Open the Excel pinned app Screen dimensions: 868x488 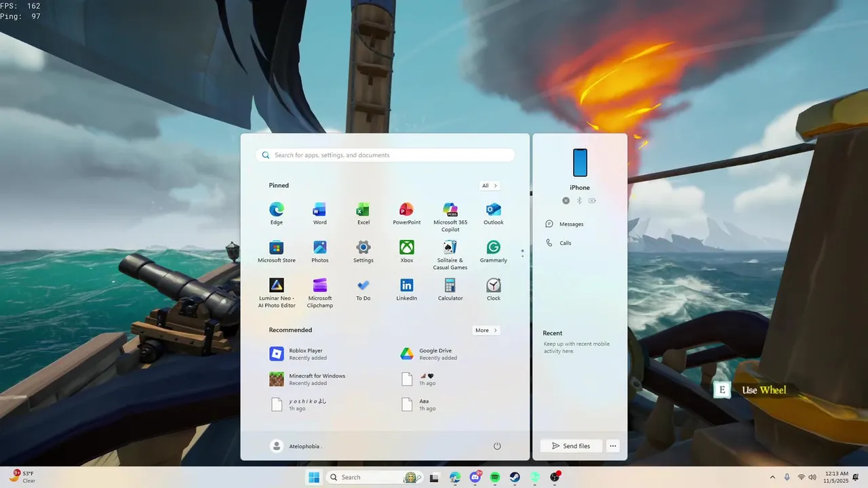tap(363, 213)
